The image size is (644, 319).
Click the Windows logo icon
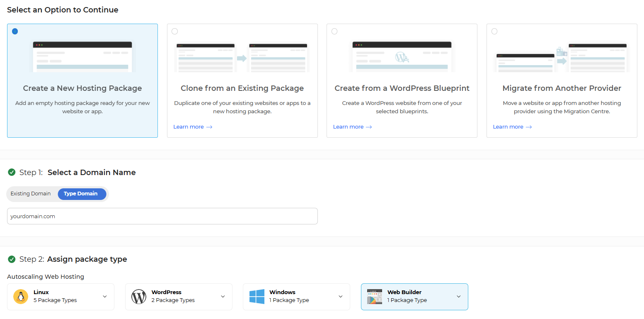[257, 297]
